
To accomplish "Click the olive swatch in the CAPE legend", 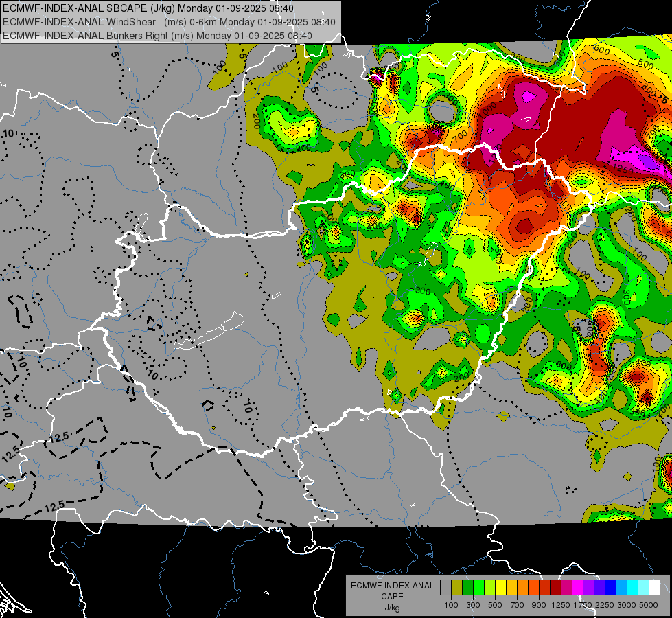I will click(x=457, y=587).
